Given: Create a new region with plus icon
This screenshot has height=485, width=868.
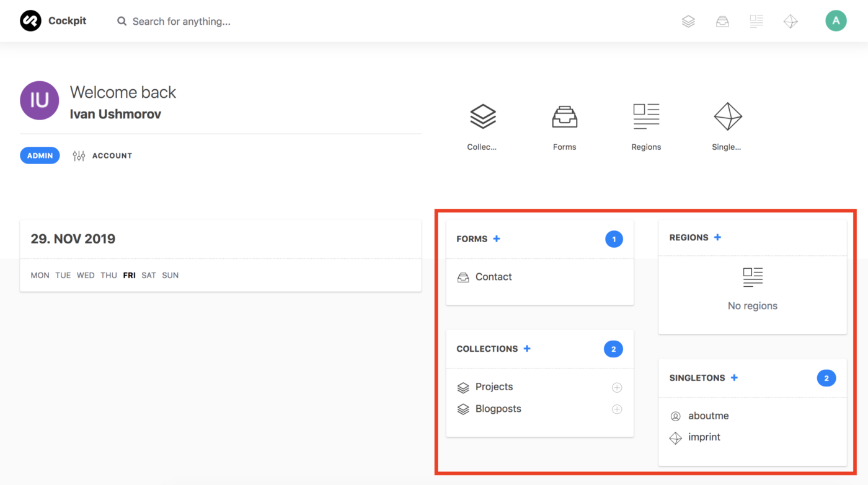Looking at the screenshot, I should [x=717, y=237].
